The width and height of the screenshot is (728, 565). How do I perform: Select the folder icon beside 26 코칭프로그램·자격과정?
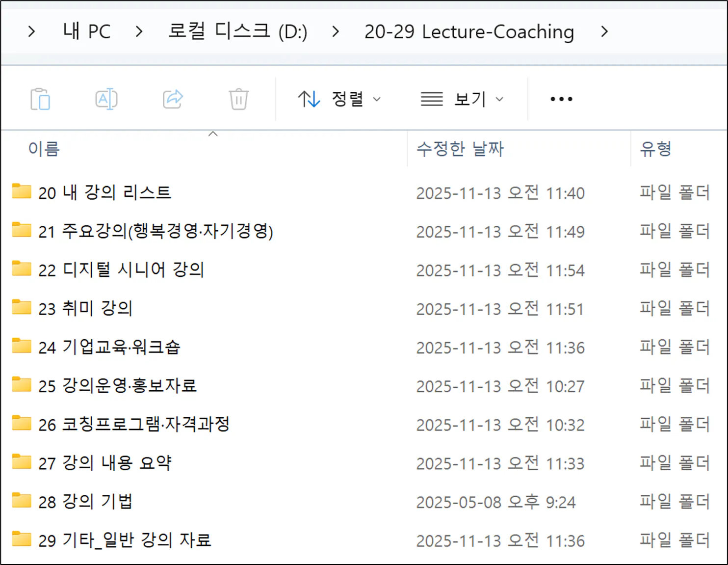click(x=21, y=424)
